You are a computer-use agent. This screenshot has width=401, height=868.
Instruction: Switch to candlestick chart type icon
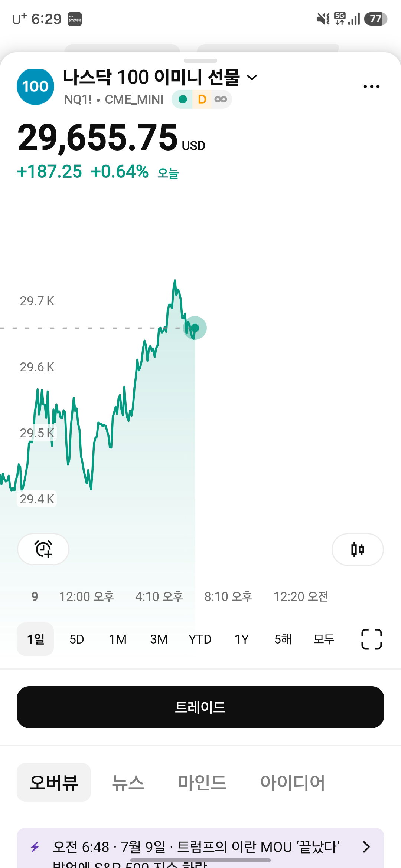pos(358,549)
